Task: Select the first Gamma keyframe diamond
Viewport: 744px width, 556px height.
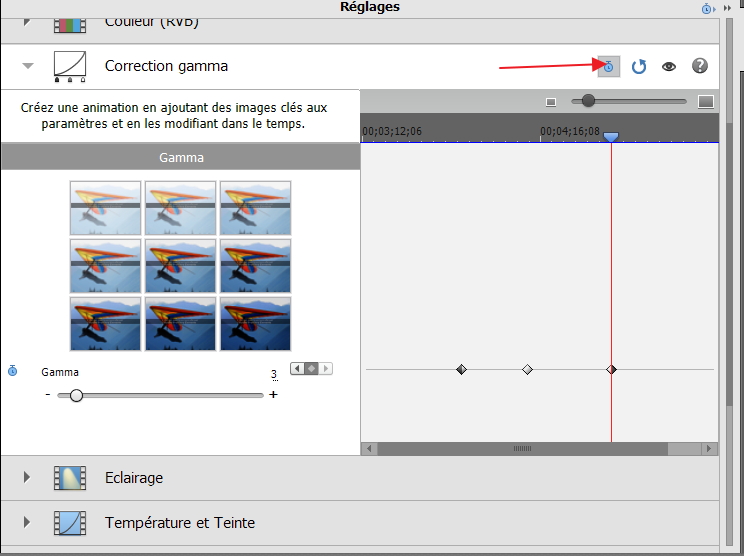Action: (x=461, y=369)
